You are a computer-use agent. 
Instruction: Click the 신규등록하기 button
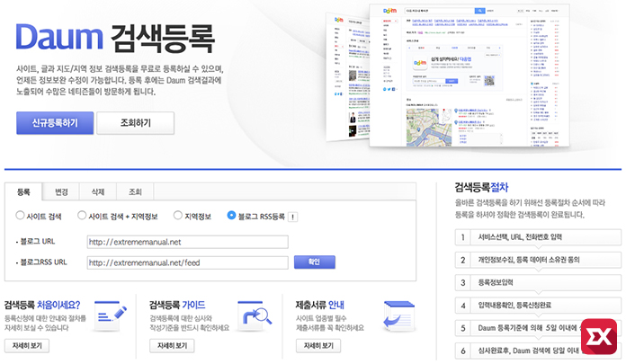pyautogui.click(x=55, y=123)
